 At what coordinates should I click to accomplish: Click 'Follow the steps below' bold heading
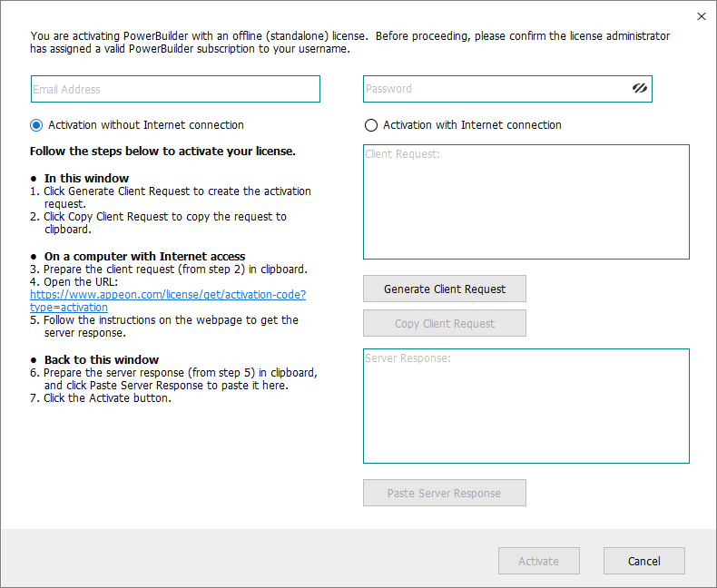[162, 152]
